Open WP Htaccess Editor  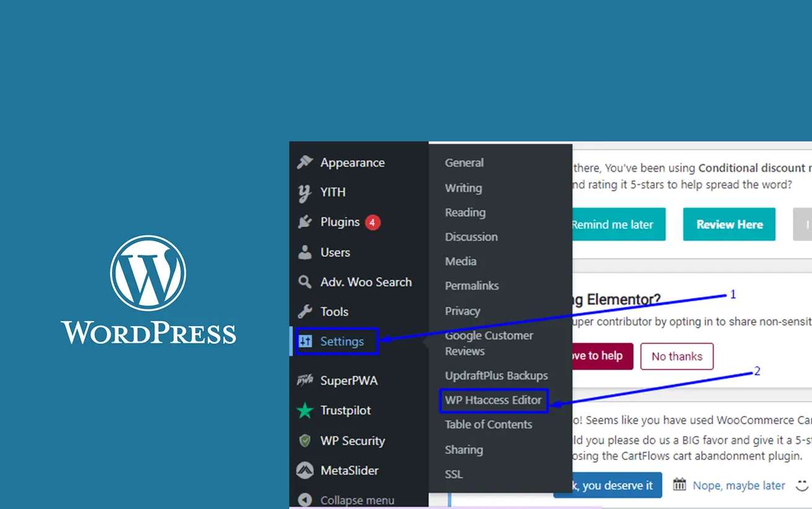(x=494, y=400)
